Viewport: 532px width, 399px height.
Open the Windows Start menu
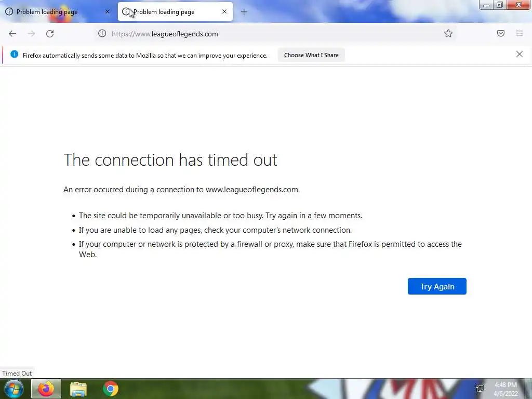tap(14, 389)
